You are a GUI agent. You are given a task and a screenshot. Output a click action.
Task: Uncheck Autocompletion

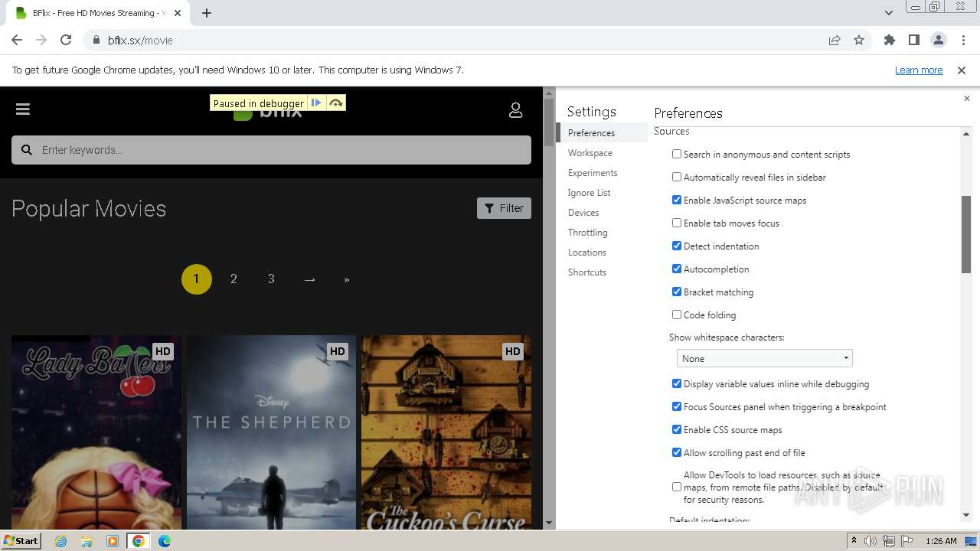677,269
